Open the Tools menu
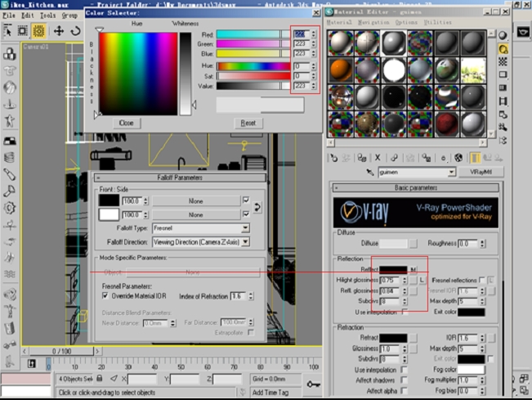The height and width of the screenshot is (400, 532). pos(48,15)
